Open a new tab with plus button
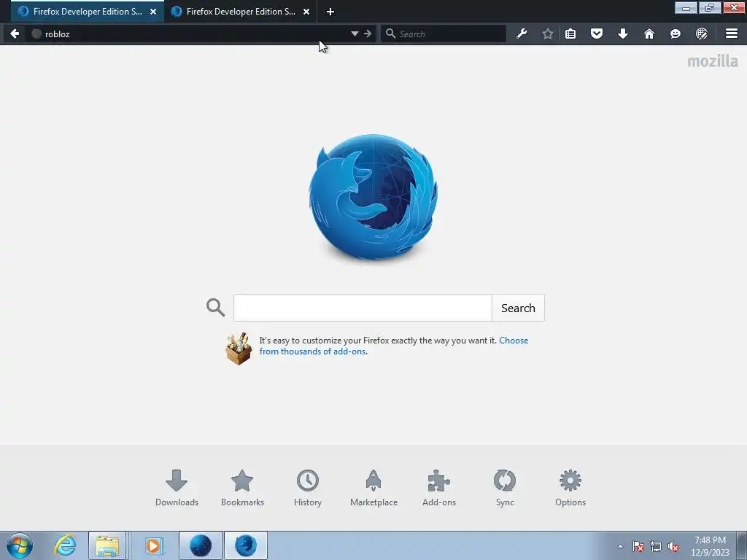 pyautogui.click(x=330, y=12)
